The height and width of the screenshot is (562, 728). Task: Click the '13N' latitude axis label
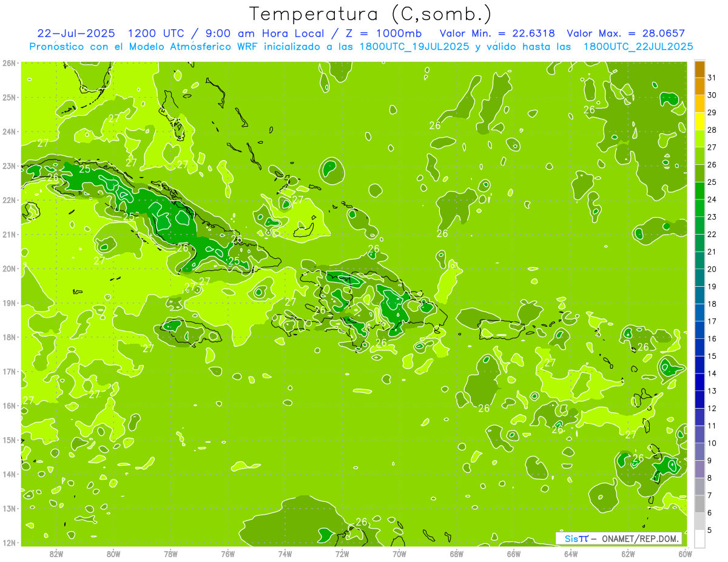pyautogui.click(x=9, y=508)
